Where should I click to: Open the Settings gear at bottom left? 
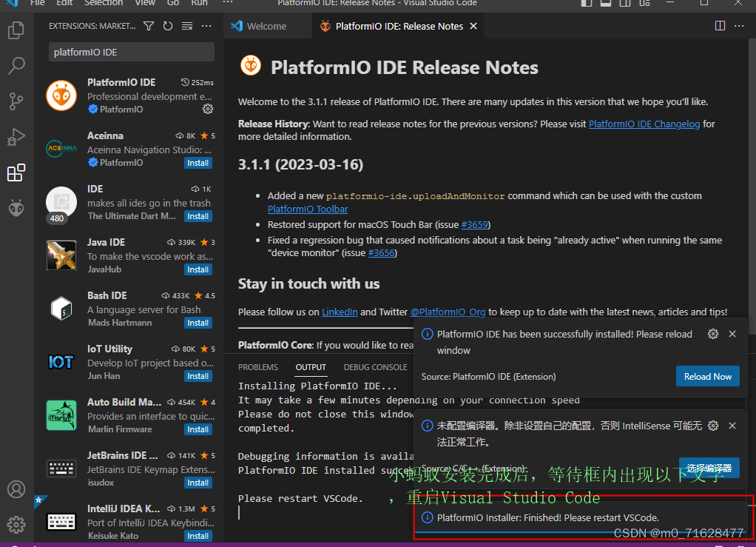[16, 523]
